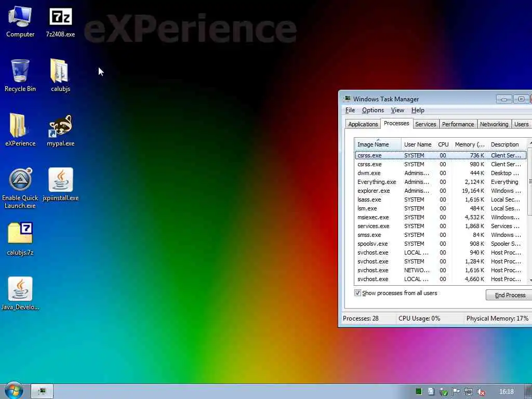Select the svchost.exe row using 4,660 K
Screen dimensions: 532x399
pos(441,279)
